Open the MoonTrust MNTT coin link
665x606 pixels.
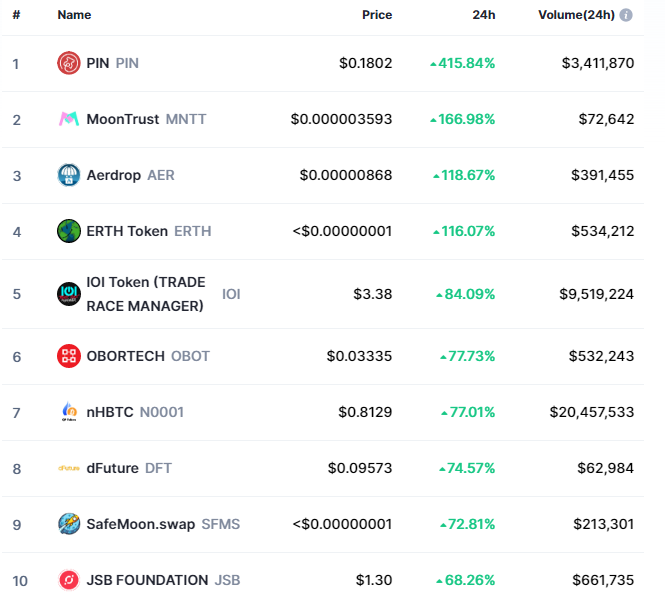[x=146, y=119]
